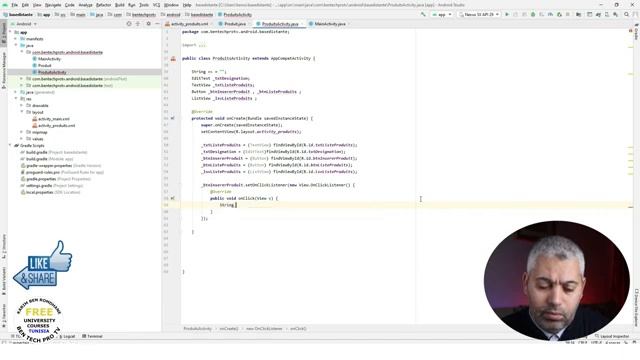The height and width of the screenshot is (360, 640).
Task: Open build.gradle (Module: app)
Action: pos(47,159)
